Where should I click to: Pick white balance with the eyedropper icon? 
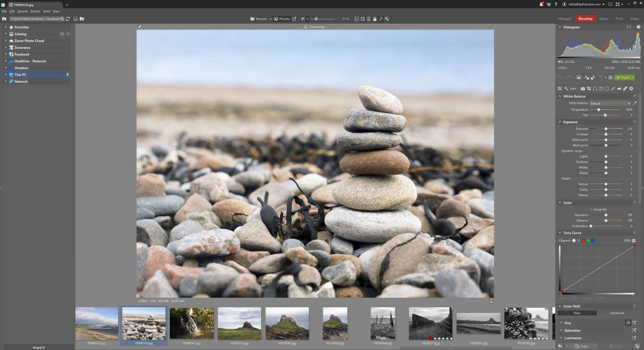(x=635, y=103)
